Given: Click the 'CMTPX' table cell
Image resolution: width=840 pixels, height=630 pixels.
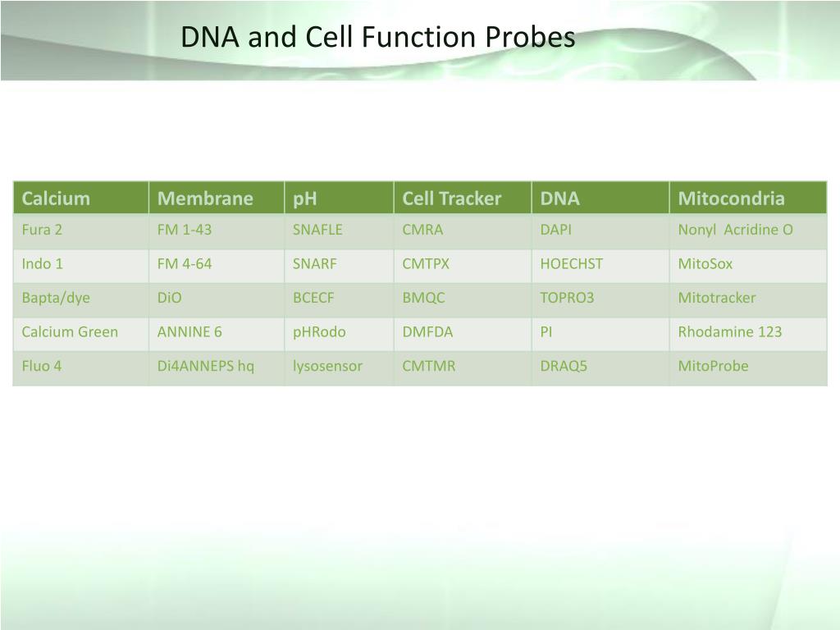Looking at the screenshot, I should (463, 266).
